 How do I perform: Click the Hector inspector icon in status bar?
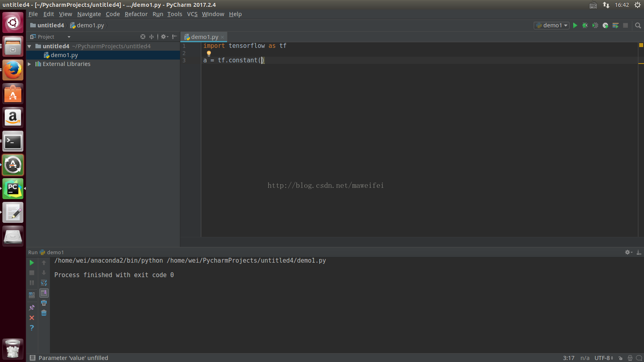tap(630, 358)
